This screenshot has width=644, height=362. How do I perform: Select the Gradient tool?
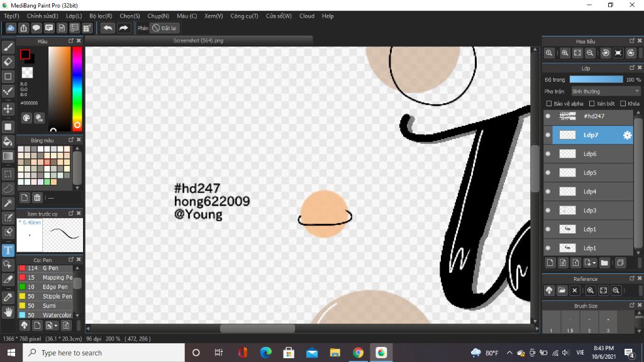(8, 156)
